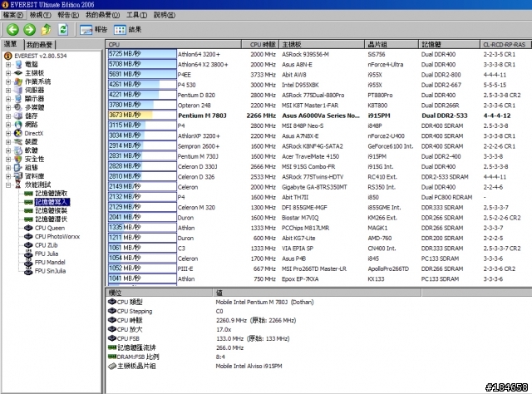Screen dimensions: 532x394
Task: Switch to the 選單 tab
Action: tap(11, 44)
